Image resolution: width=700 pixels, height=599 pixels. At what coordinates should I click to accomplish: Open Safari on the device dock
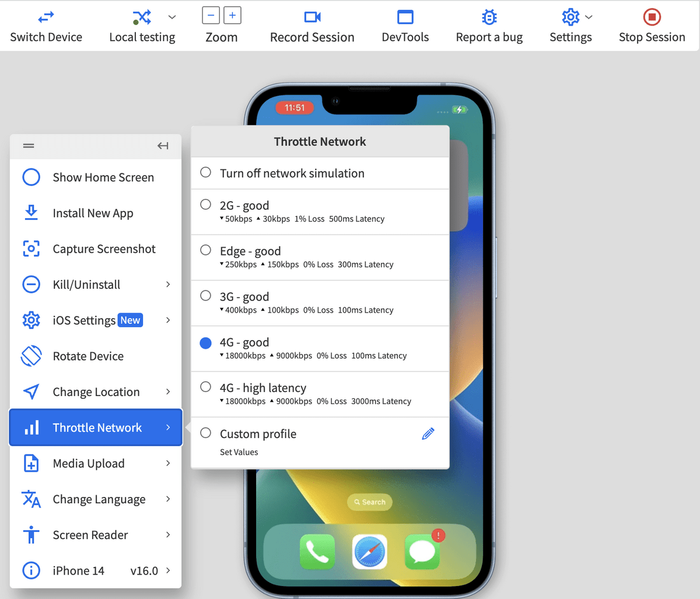click(370, 551)
